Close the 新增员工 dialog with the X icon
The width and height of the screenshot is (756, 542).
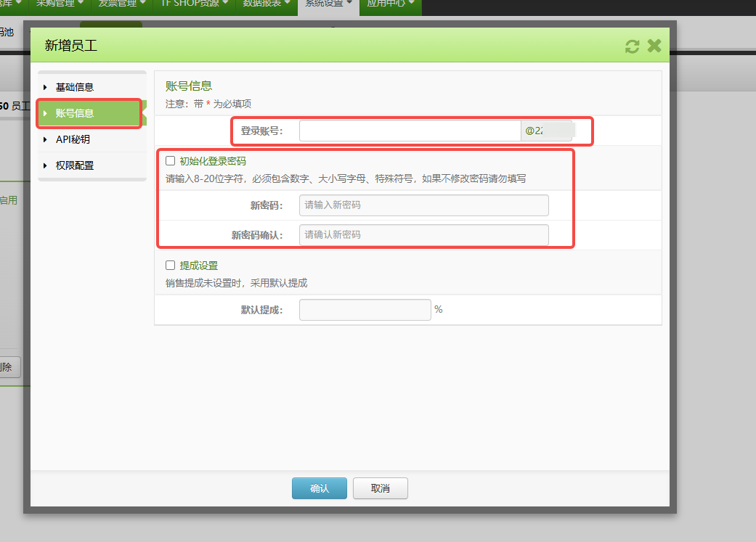(654, 45)
